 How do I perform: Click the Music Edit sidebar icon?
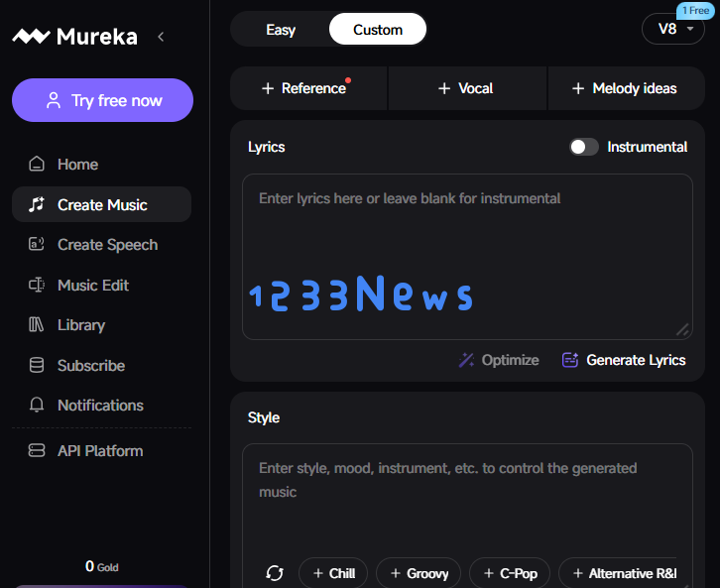click(37, 286)
